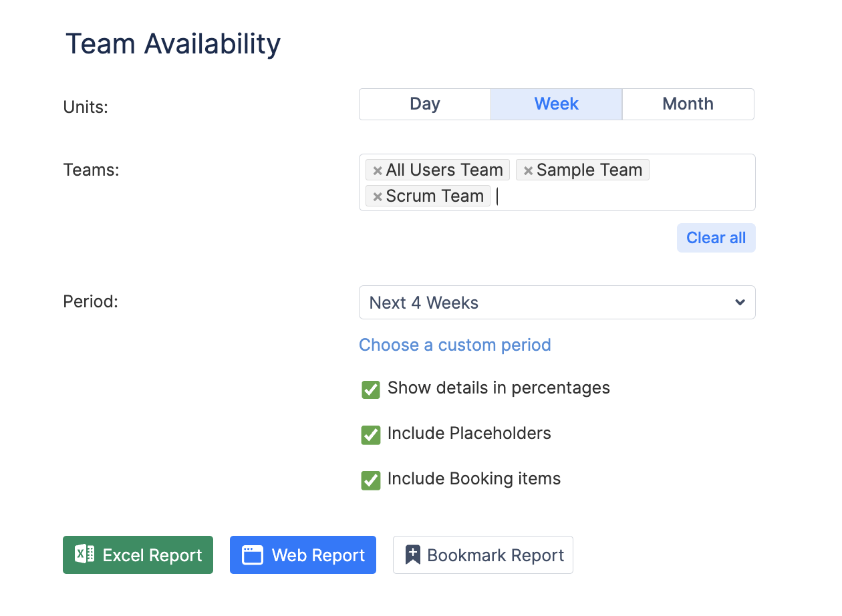Click the chevron arrow of the Period select
Viewport: 842px width, 616px height.
[x=740, y=303]
